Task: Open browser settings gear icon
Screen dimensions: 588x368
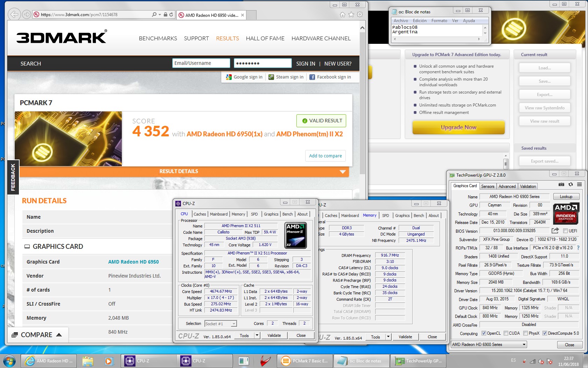Action: (360, 15)
